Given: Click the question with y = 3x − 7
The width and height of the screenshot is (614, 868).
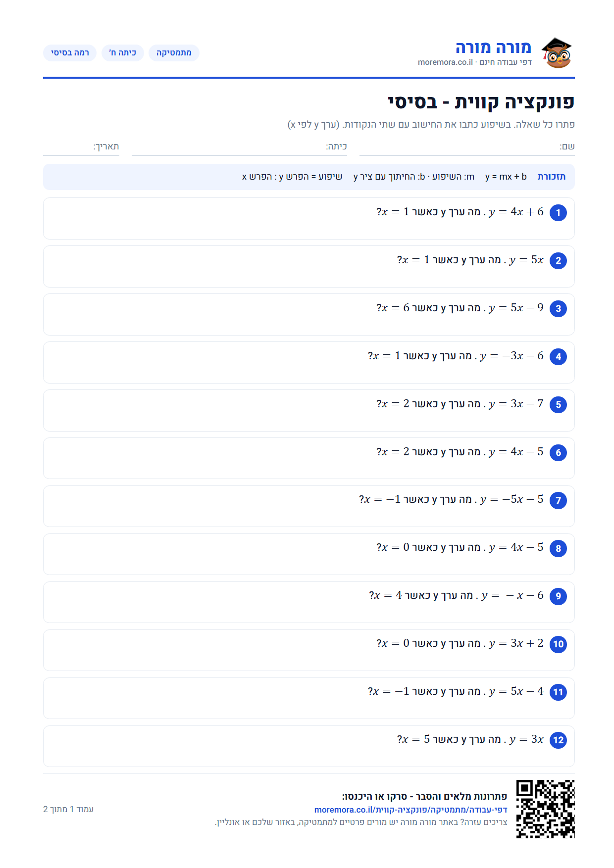Looking at the screenshot, I should [x=309, y=411].
